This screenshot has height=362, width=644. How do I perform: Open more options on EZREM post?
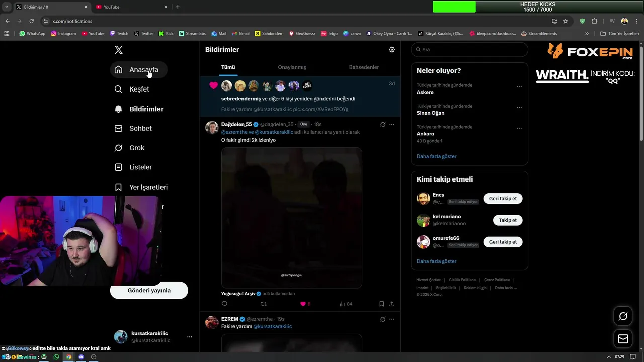(x=392, y=319)
